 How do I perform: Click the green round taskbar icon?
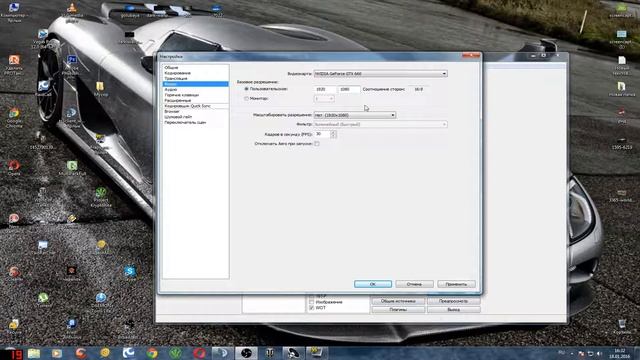pyautogui.click(x=176, y=353)
